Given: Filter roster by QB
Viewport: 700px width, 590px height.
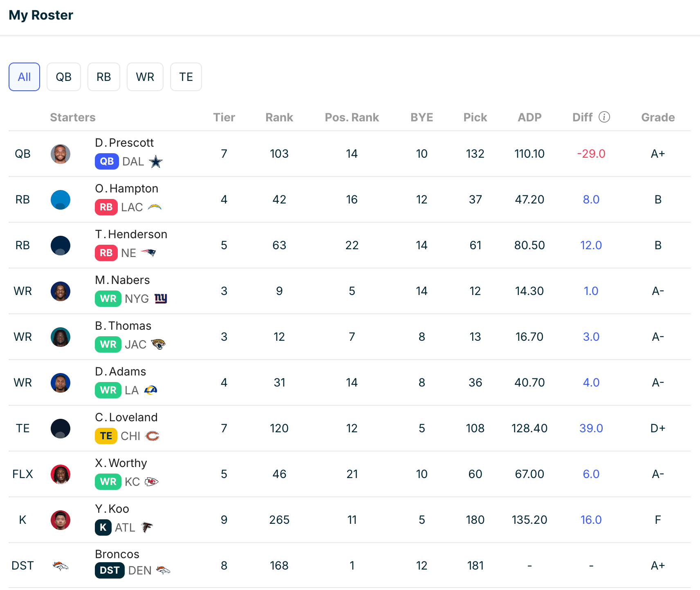Looking at the screenshot, I should click(63, 77).
